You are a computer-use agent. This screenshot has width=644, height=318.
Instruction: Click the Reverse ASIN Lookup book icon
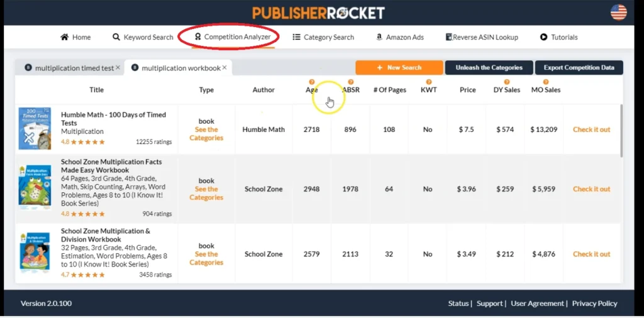(x=449, y=37)
